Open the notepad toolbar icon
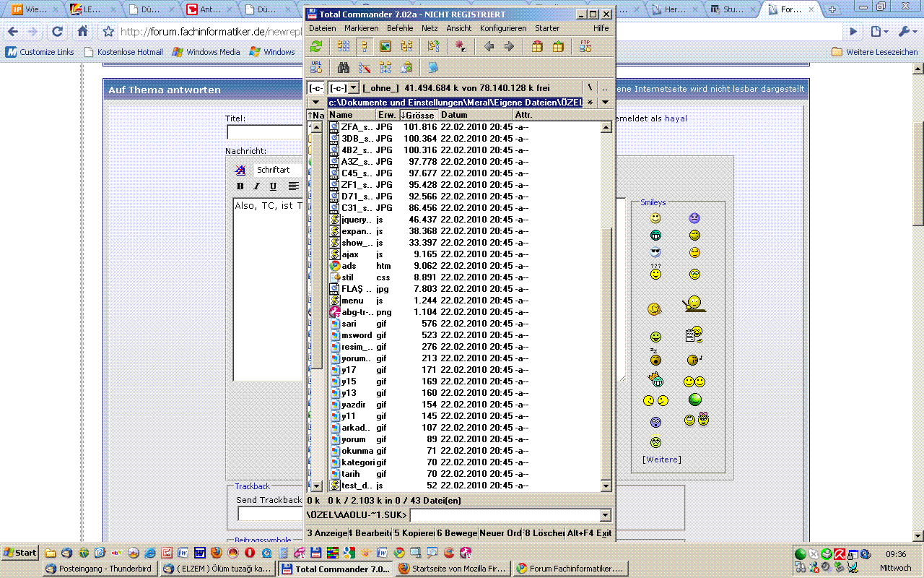 pos(433,67)
